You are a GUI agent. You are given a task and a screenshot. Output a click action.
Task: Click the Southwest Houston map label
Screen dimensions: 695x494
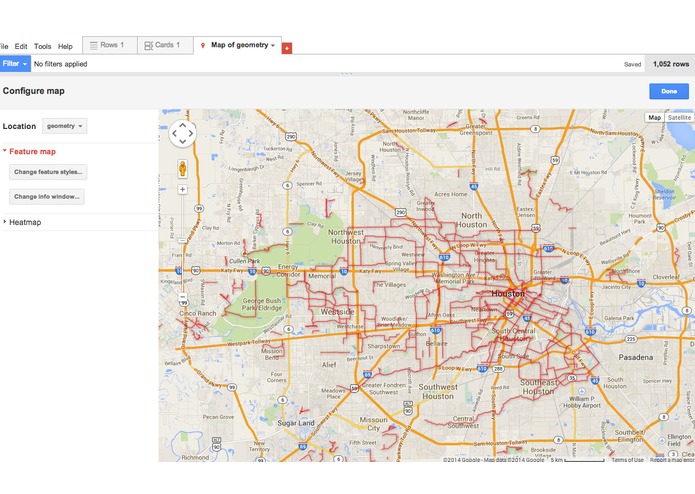point(437,392)
